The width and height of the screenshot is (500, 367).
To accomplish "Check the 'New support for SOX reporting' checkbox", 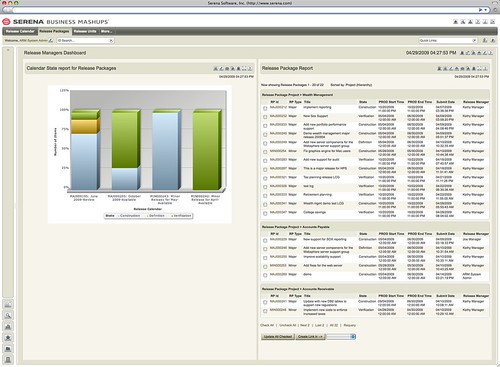I will (x=265, y=240).
